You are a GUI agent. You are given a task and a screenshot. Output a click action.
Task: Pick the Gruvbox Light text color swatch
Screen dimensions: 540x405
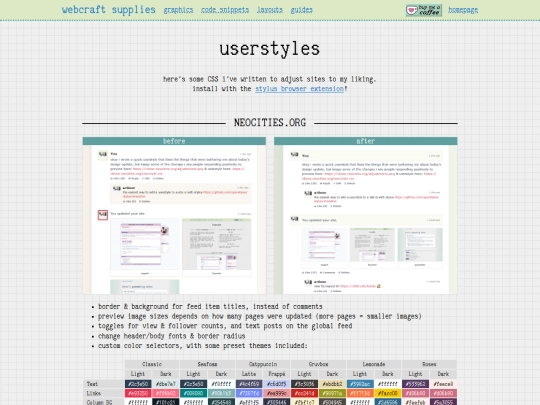click(304, 384)
